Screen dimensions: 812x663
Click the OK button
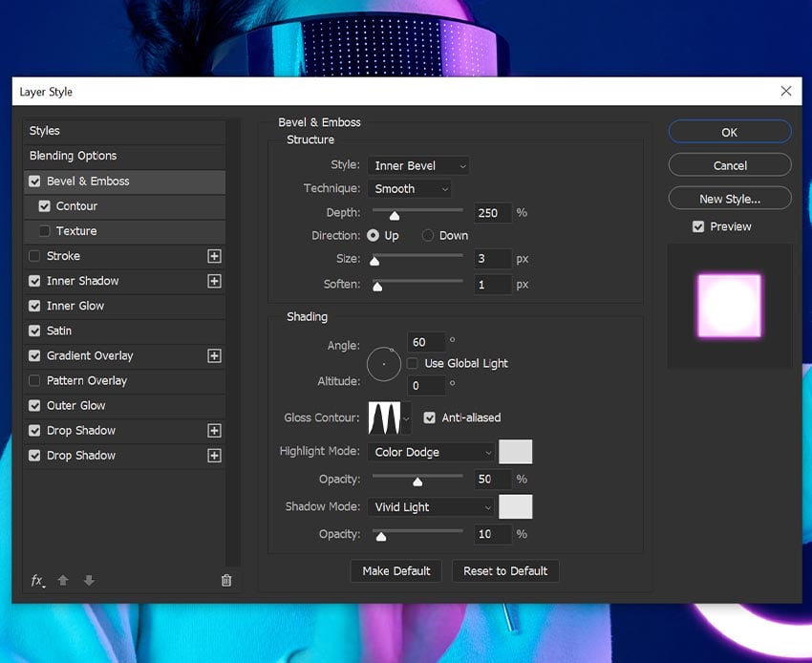[x=730, y=132]
